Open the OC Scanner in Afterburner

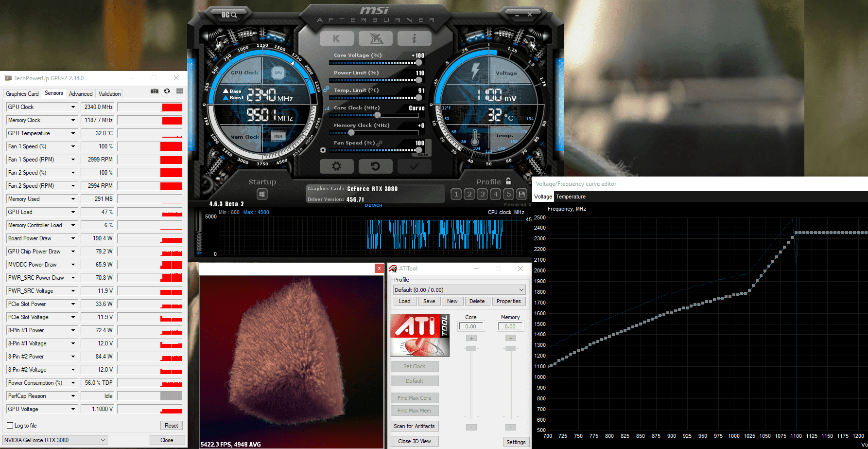[229, 15]
